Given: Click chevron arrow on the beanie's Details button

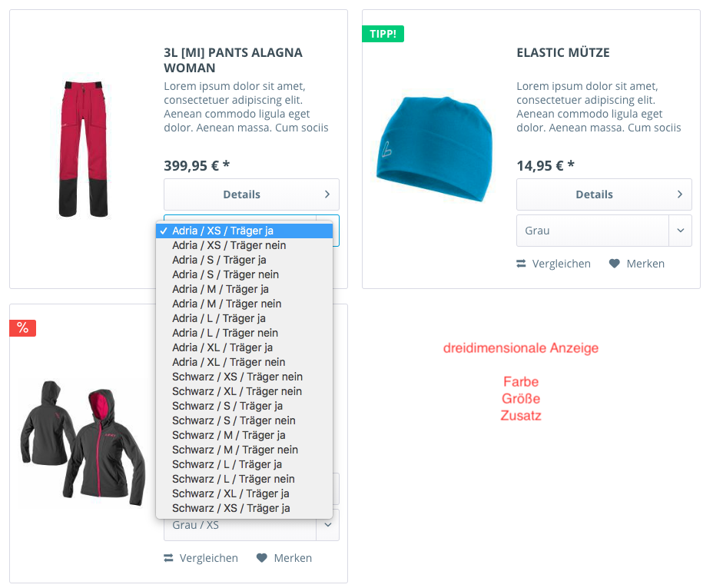Looking at the screenshot, I should pyautogui.click(x=680, y=194).
